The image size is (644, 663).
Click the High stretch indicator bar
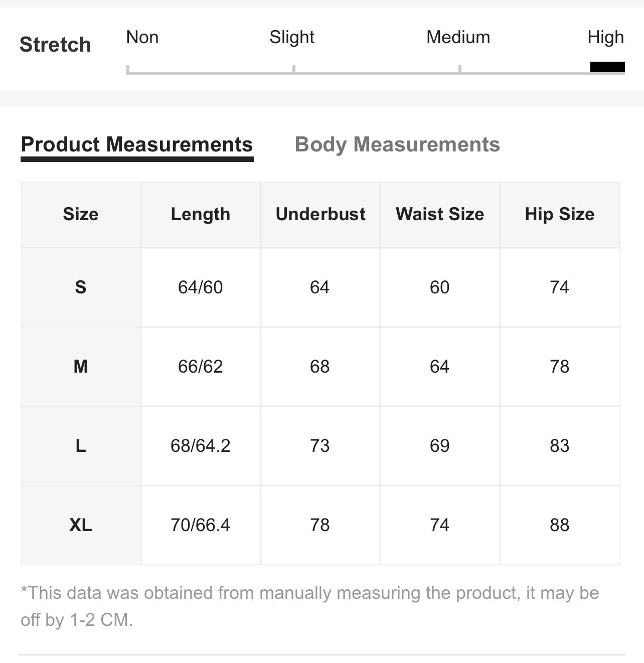tap(607, 67)
